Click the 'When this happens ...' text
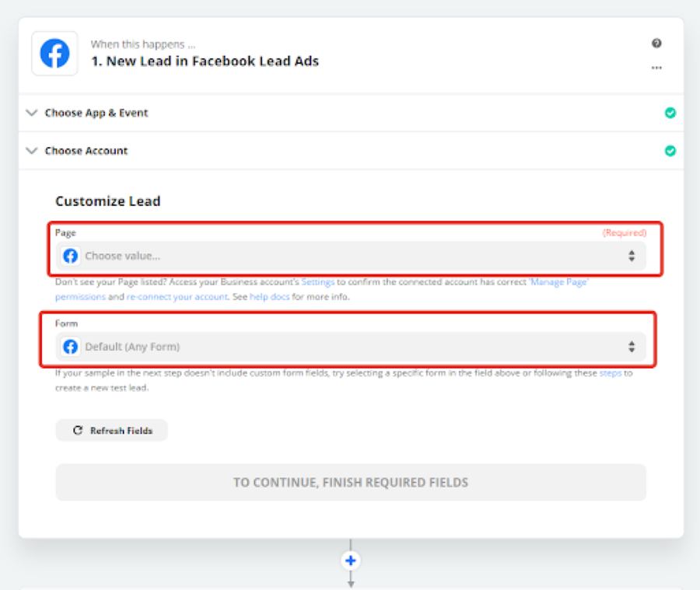700x590 pixels. [143, 44]
